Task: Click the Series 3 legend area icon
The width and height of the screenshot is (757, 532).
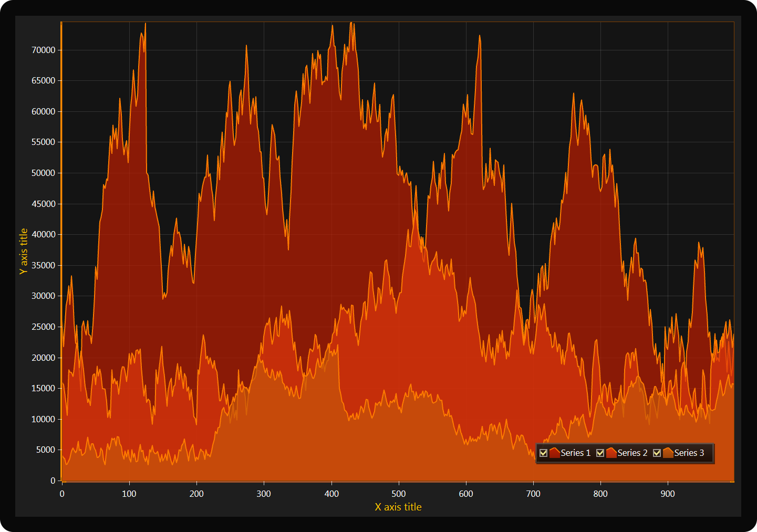Action: point(668,453)
